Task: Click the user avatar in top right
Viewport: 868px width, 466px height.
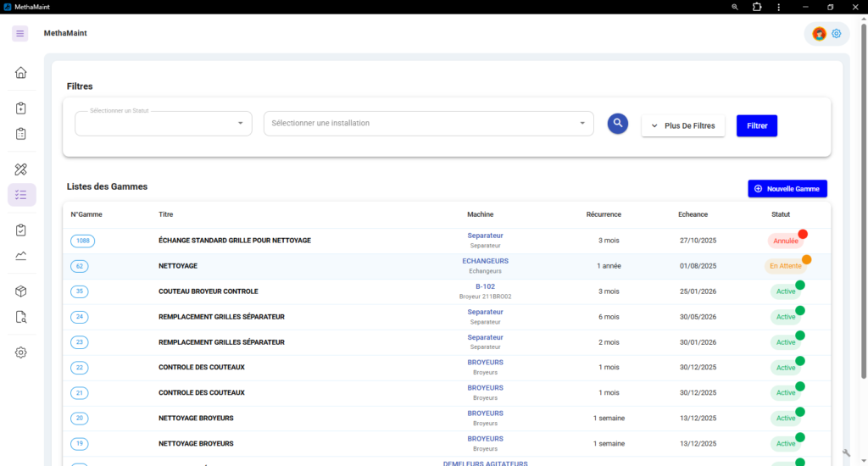Action: (x=819, y=34)
